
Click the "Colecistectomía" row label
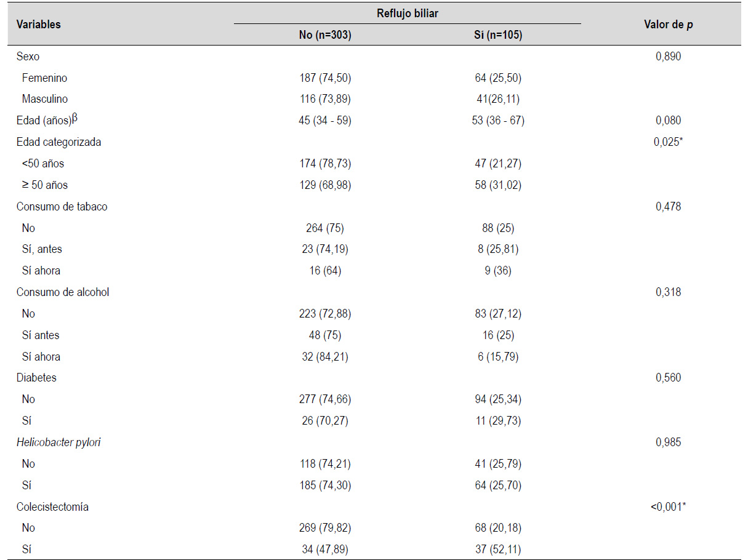tap(52, 507)
